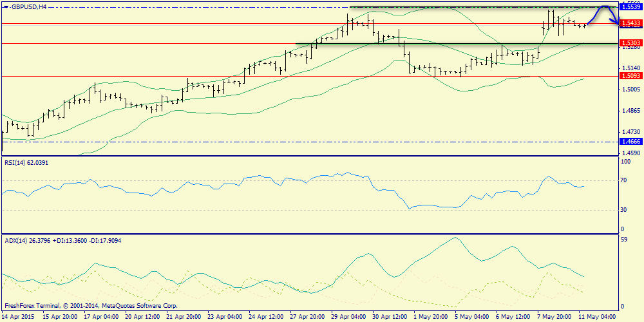
Task: Click the 15 Apr 20:00 time label
Action: click(x=59, y=317)
